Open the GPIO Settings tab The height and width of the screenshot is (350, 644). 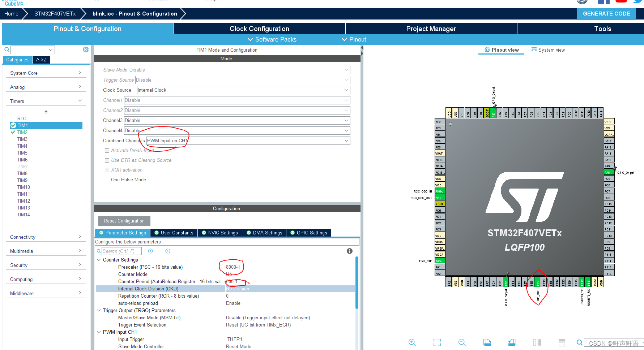(309, 233)
